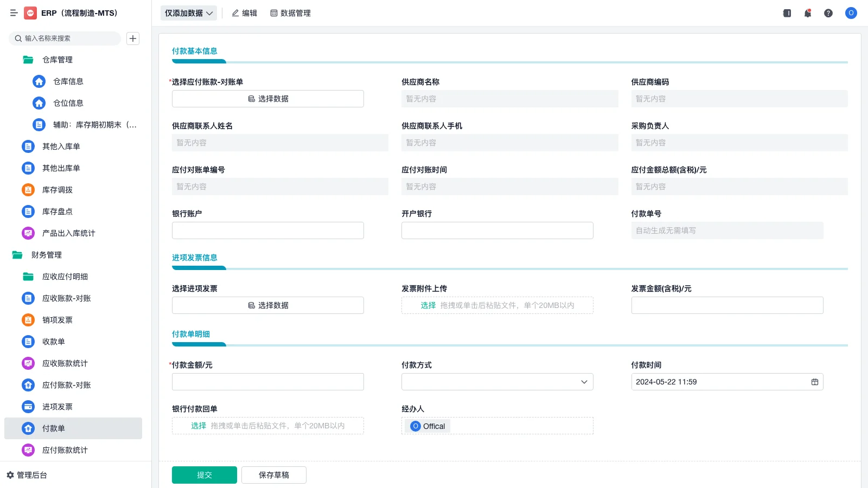Image resolution: width=868 pixels, height=488 pixels.
Task: Click the 进项发票 card icon
Action: (x=28, y=407)
